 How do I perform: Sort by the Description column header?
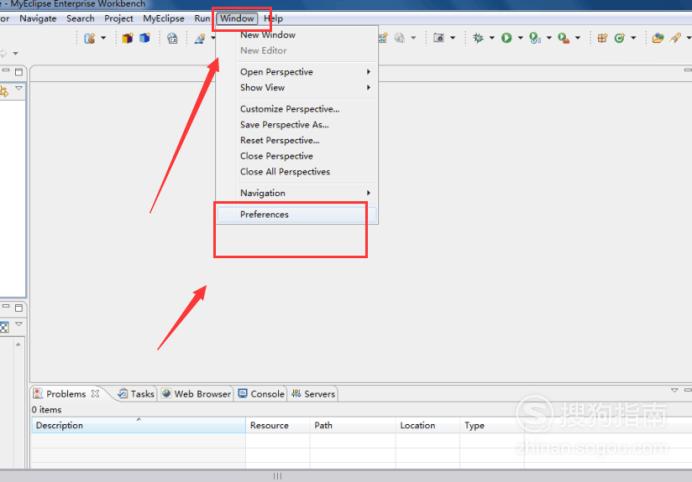(x=138, y=426)
